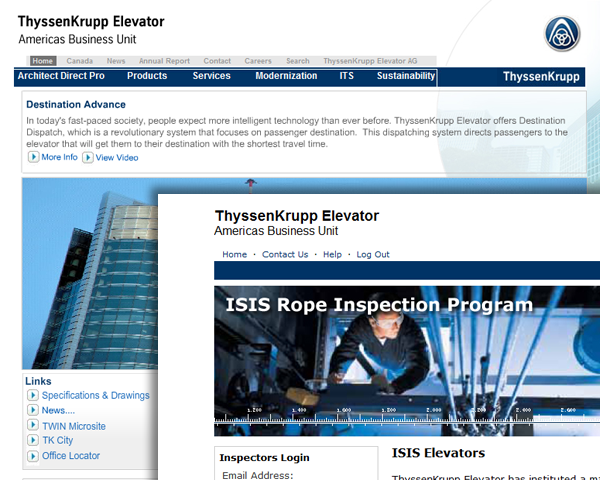The image size is (600, 480).
Task: Click the ISIS Elevators heading
Action: 438,453
